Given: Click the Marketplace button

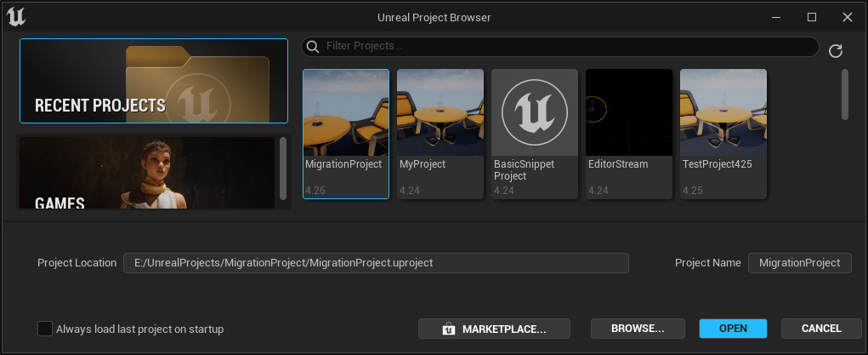Looking at the screenshot, I should (x=494, y=329).
